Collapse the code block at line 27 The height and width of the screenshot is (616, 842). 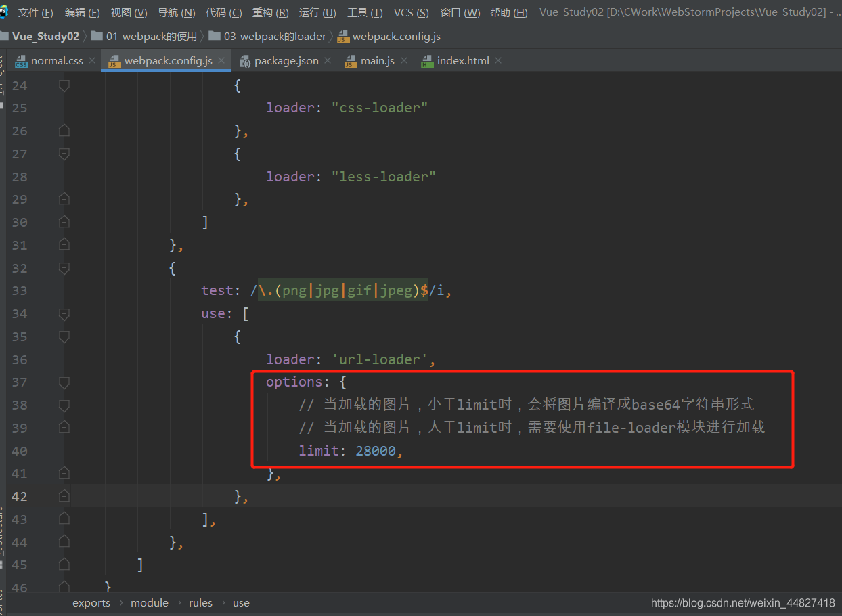click(64, 154)
